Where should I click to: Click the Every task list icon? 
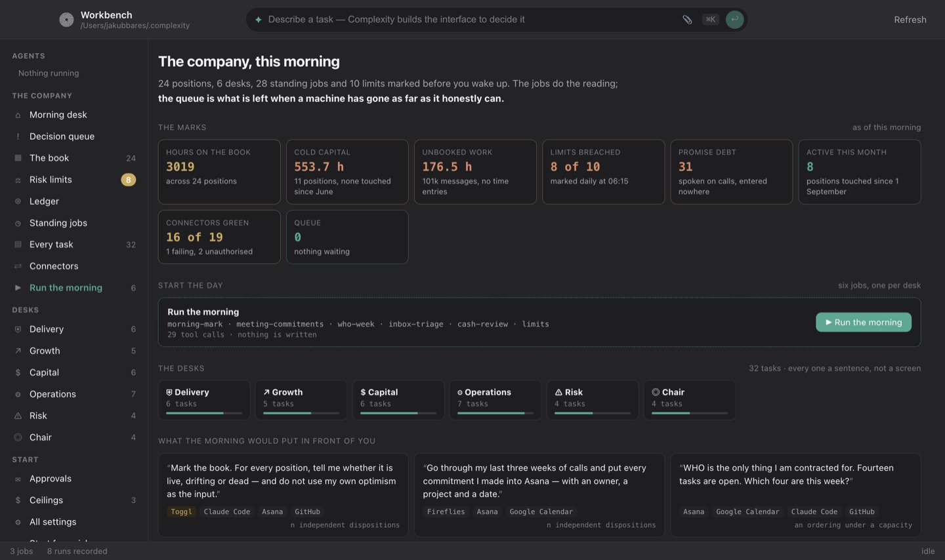(18, 245)
